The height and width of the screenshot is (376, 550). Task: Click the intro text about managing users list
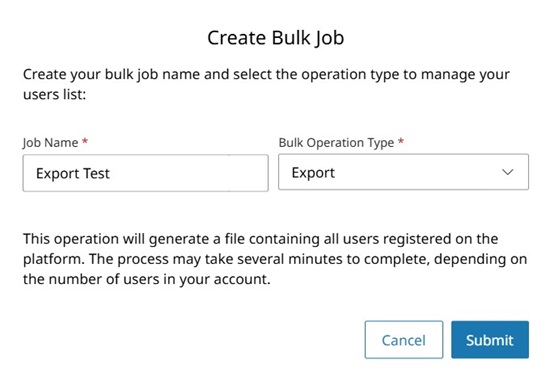266,84
